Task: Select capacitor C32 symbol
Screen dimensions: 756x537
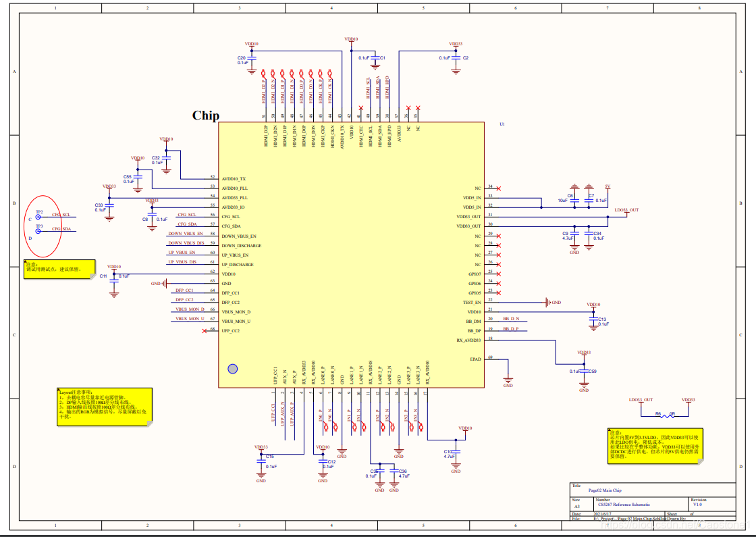Action: 166,158
